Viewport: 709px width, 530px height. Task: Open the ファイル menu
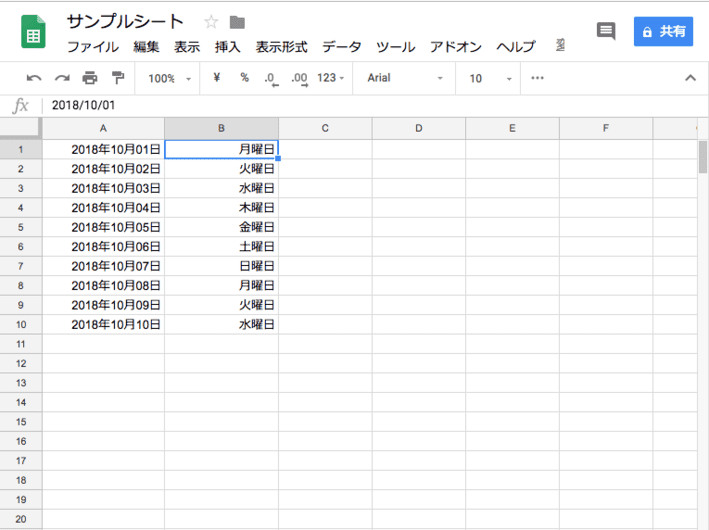pyautogui.click(x=92, y=47)
